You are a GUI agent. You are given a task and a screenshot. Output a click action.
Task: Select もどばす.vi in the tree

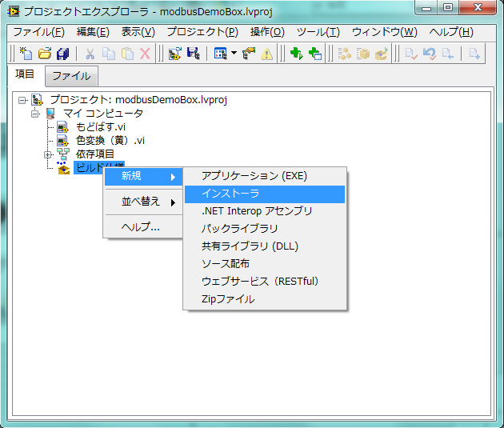pos(101,127)
